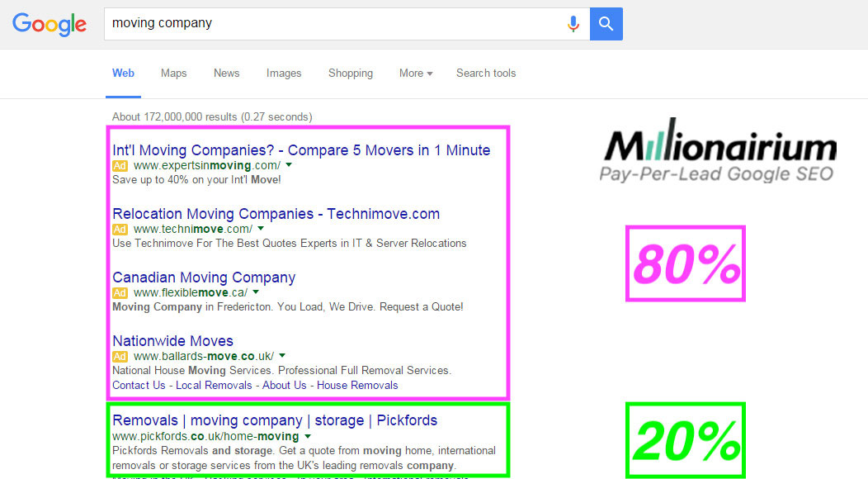Open Search tools
Screen dimensions: 868x479
click(x=486, y=74)
